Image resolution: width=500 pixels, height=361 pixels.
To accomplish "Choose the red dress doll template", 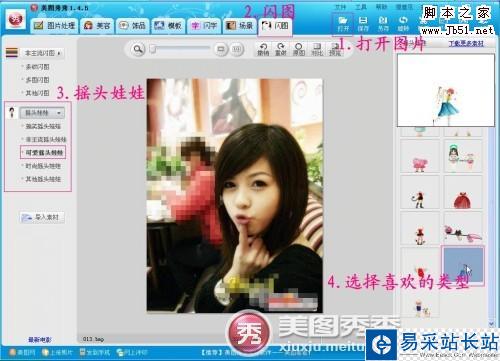I will [463, 193].
